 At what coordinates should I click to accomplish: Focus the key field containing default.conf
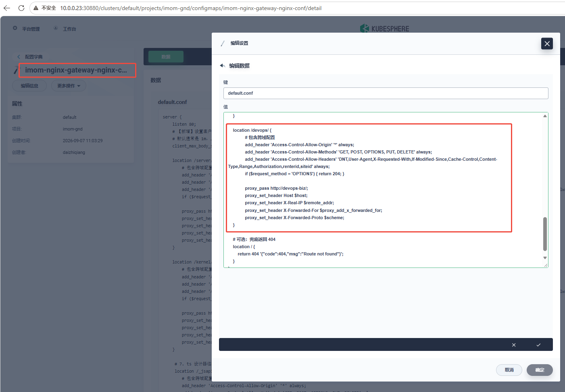coord(386,93)
